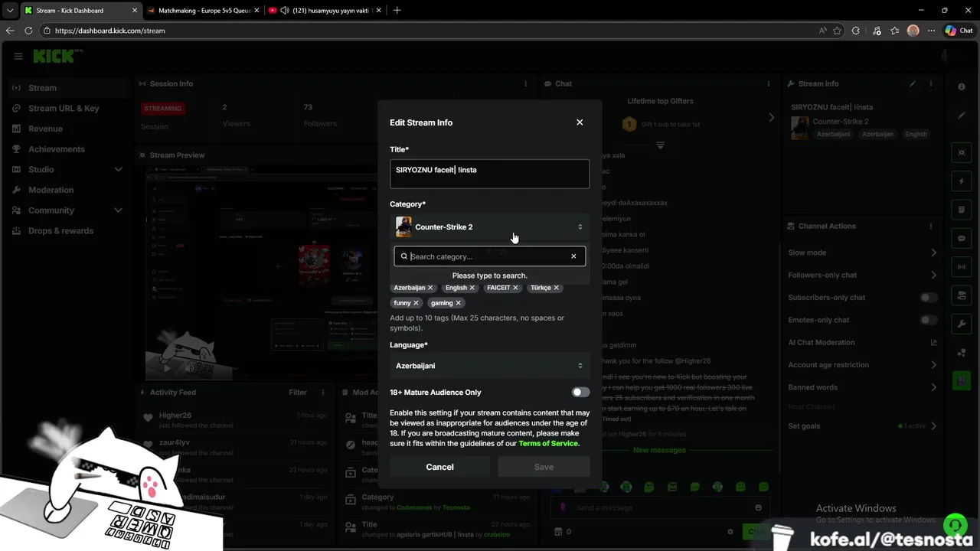Click the wrench icon in right rail
This screenshot has height=551, width=980.
pos(962,324)
